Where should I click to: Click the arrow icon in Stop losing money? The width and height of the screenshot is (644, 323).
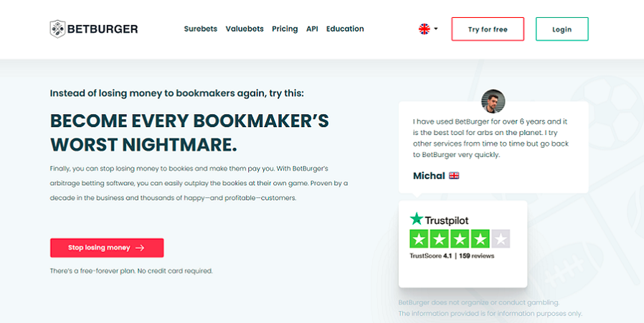pyautogui.click(x=140, y=248)
